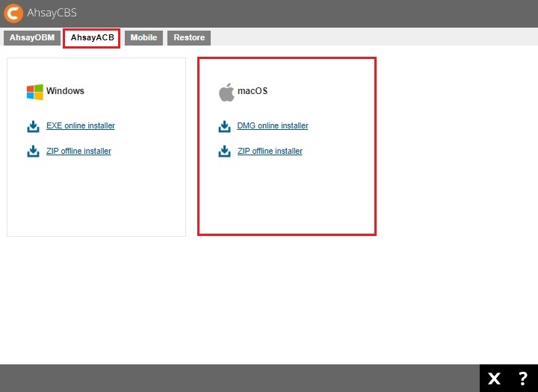
Task: Select the AhsayACB tab
Action: 91,37
